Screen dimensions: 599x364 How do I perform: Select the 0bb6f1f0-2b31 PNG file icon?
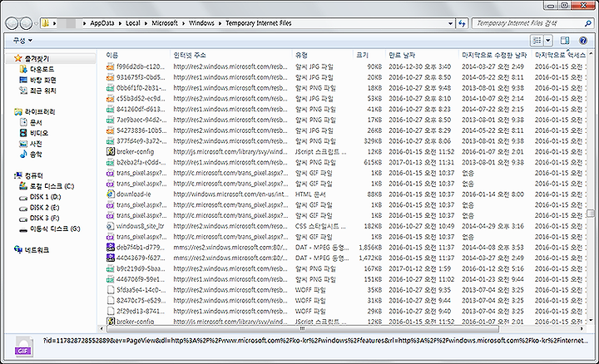(x=110, y=88)
